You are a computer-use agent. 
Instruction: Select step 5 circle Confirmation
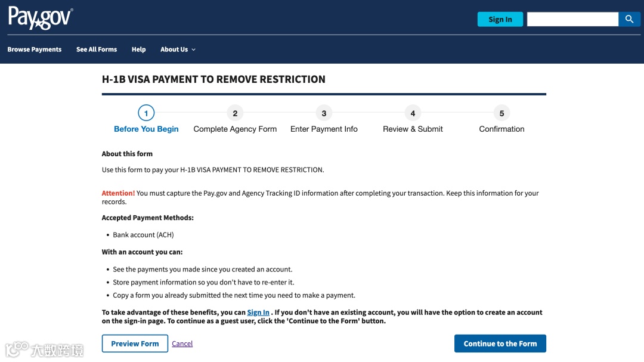pyautogui.click(x=501, y=113)
